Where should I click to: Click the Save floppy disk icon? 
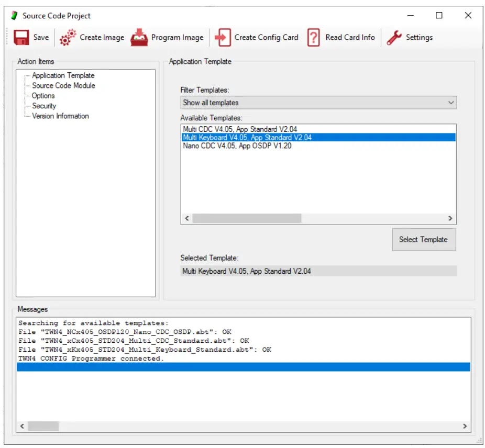coord(21,38)
